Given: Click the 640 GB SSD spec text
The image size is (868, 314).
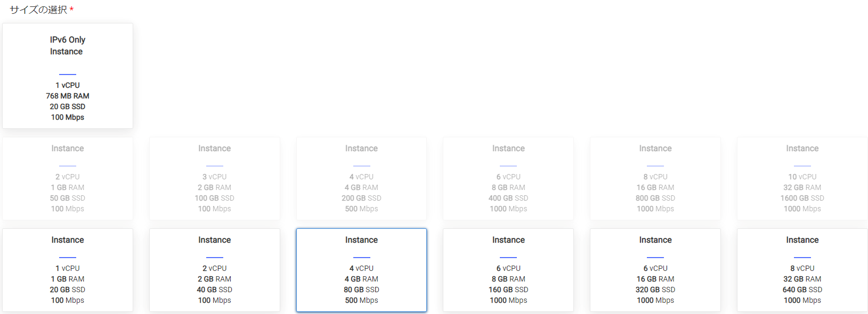Looking at the screenshot, I should coord(802,290).
